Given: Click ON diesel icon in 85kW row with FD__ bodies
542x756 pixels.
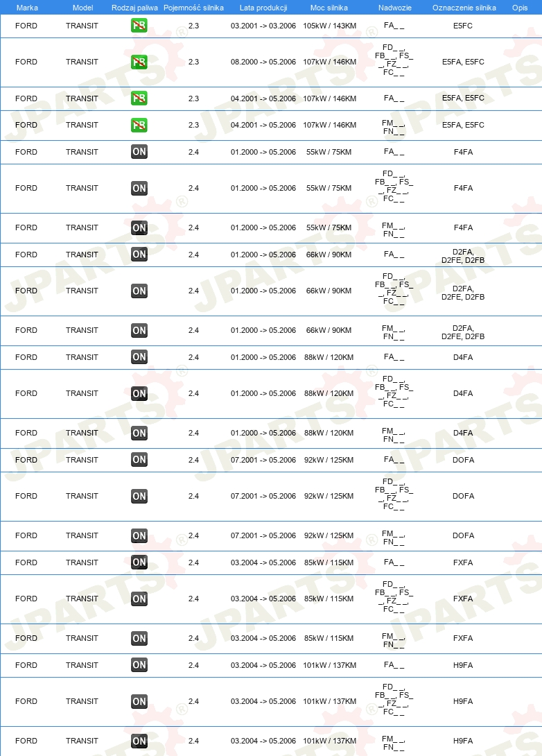Looking at the screenshot, I should pos(139,599).
